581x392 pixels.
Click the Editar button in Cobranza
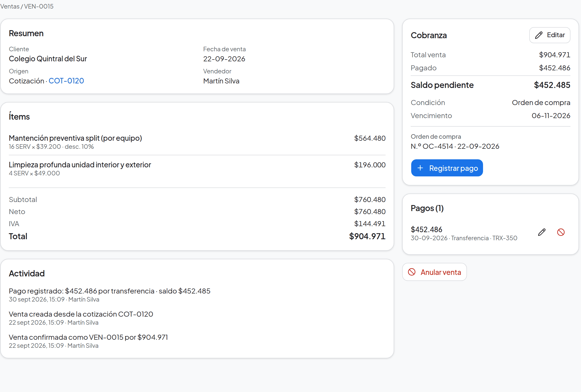[x=550, y=35]
